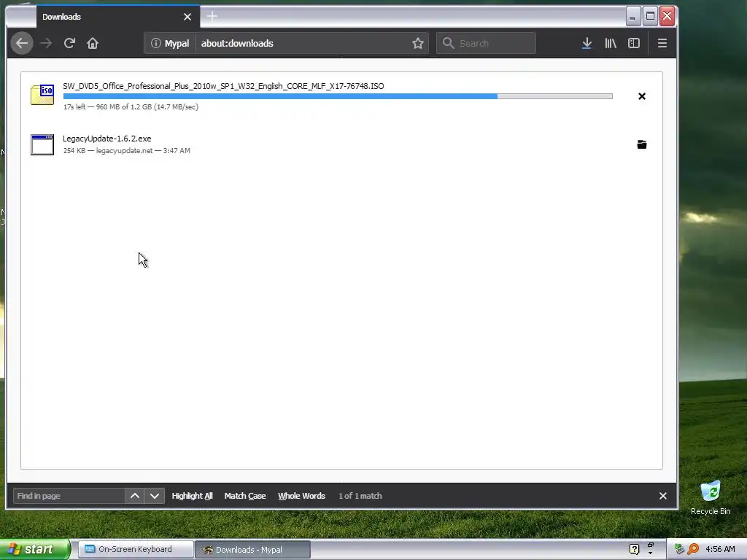Click the Downloads - Mypal taskbar button
The image size is (747, 560).
click(x=253, y=550)
